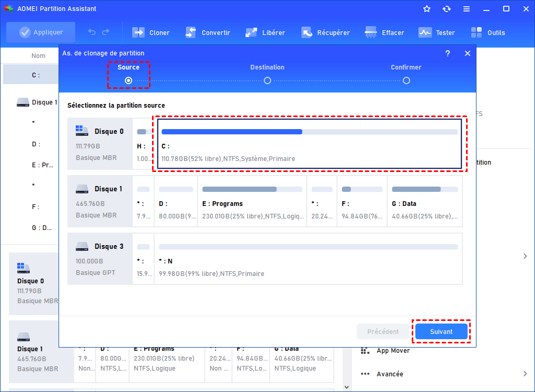Click the Nom column header
This screenshot has width=535, height=392.
point(38,55)
